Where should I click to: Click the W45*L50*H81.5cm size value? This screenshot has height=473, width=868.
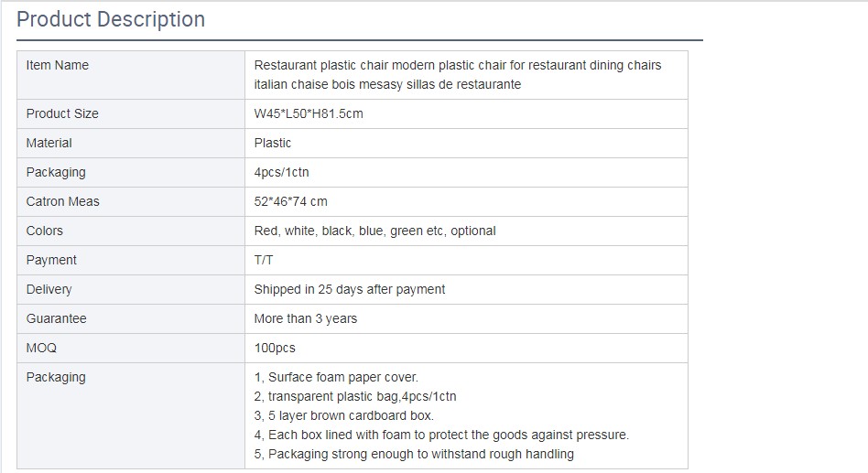click(310, 113)
